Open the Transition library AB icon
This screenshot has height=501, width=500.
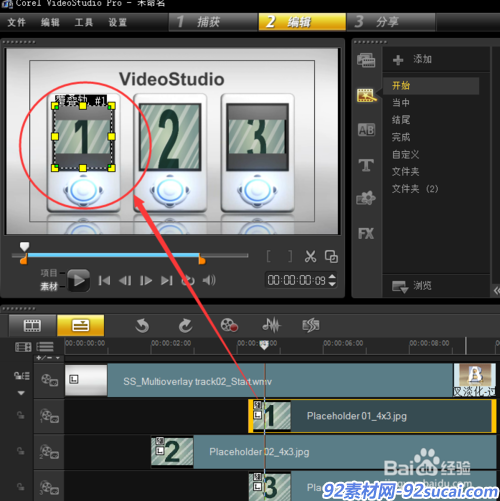pos(366,130)
